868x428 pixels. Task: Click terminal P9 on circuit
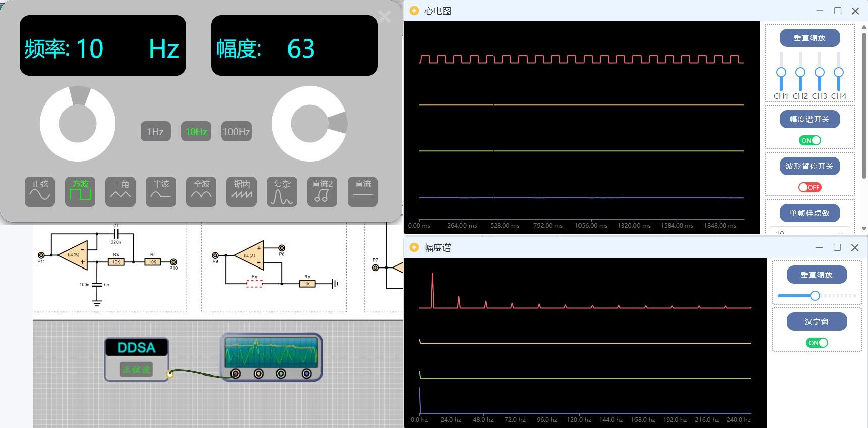coord(215,255)
